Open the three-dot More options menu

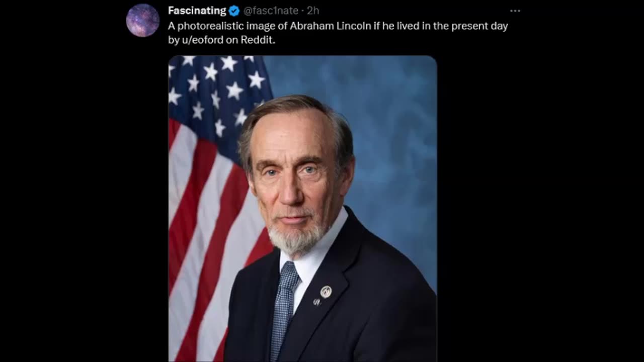[x=515, y=11]
